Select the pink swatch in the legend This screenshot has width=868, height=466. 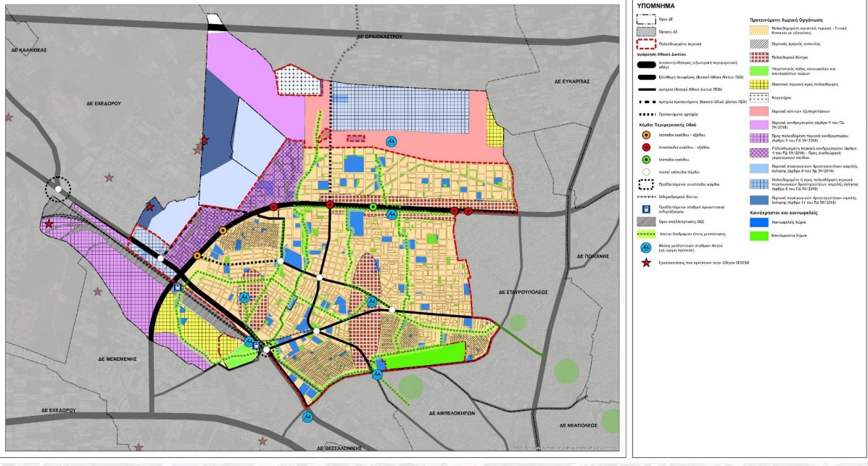[759, 109]
